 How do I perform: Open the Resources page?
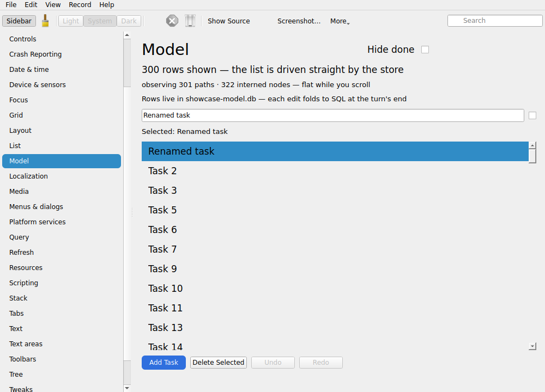coord(62,268)
